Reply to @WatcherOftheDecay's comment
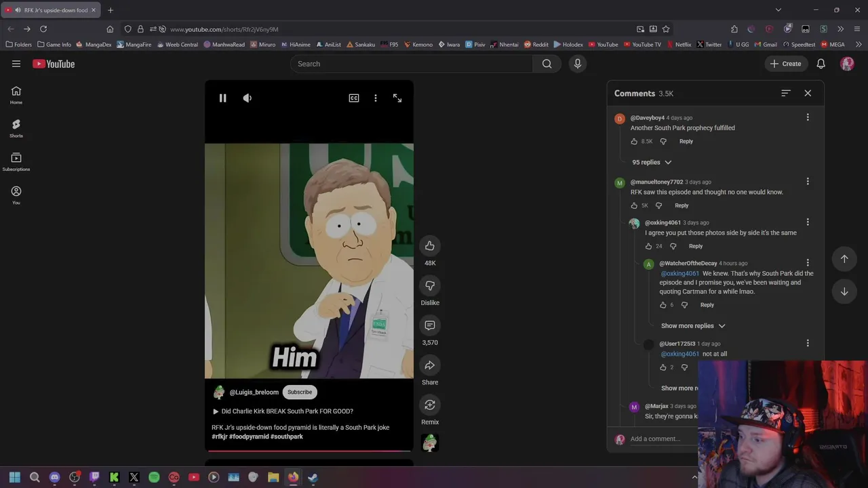Viewport: 868px width, 488px height. [x=707, y=305]
